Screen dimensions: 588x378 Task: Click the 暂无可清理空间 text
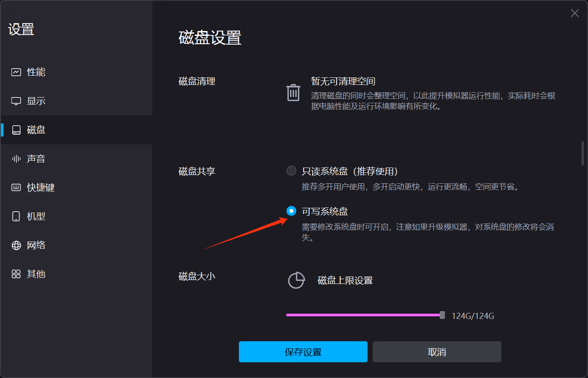(x=343, y=81)
